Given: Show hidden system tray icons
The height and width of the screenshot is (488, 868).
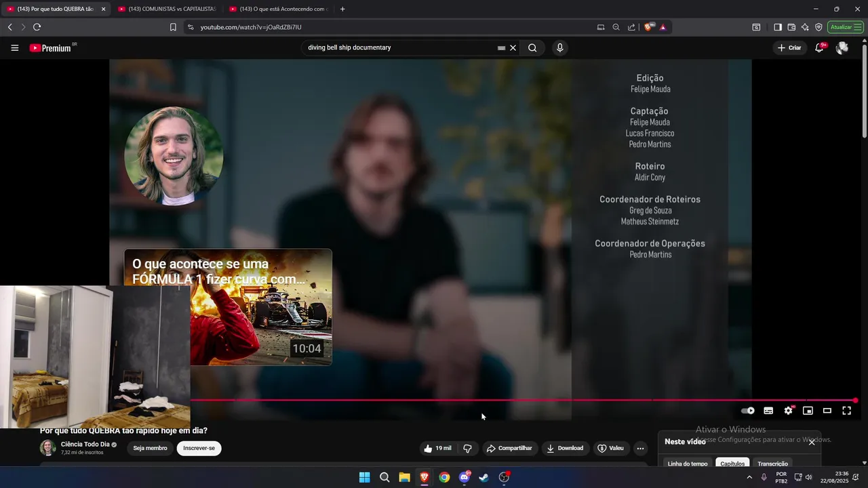Looking at the screenshot, I should (x=749, y=477).
